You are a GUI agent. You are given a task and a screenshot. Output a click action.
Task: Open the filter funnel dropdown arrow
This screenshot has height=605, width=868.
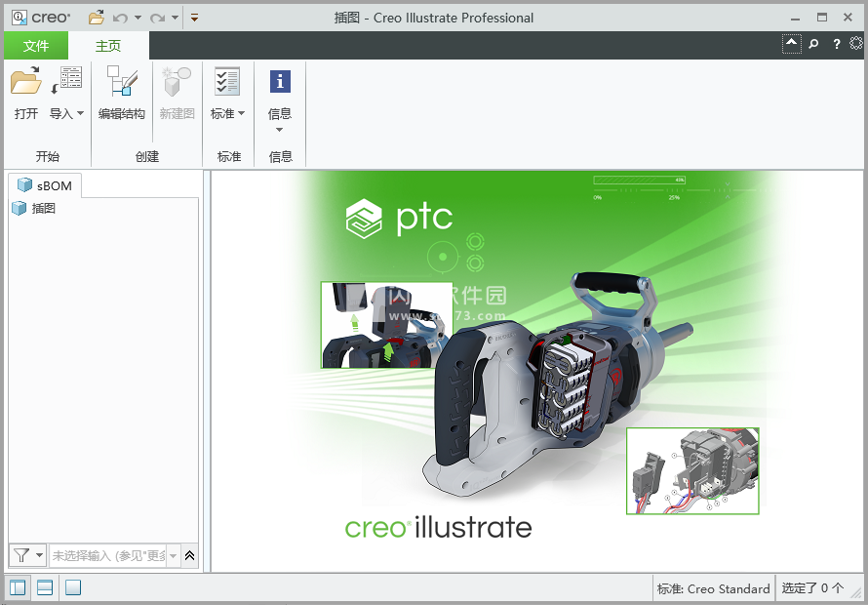pyautogui.click(x=39, y=555)
